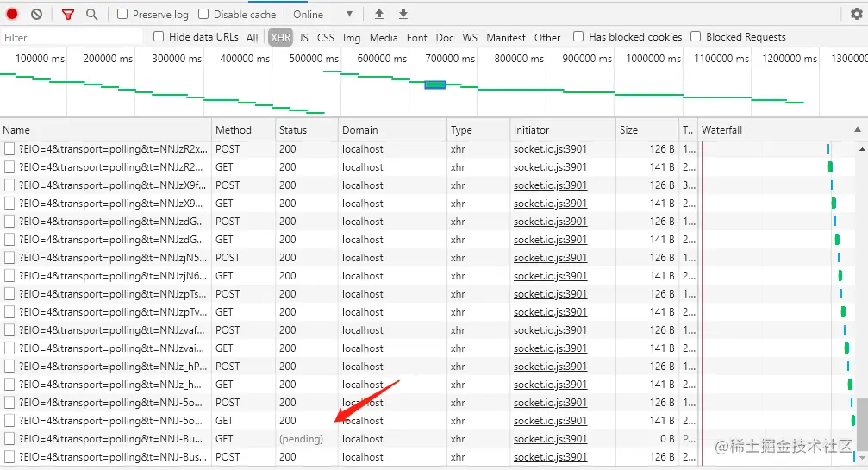Click the highlighted selection in timeline overview
The image size is (868, 470).
[x=435, y=85]
